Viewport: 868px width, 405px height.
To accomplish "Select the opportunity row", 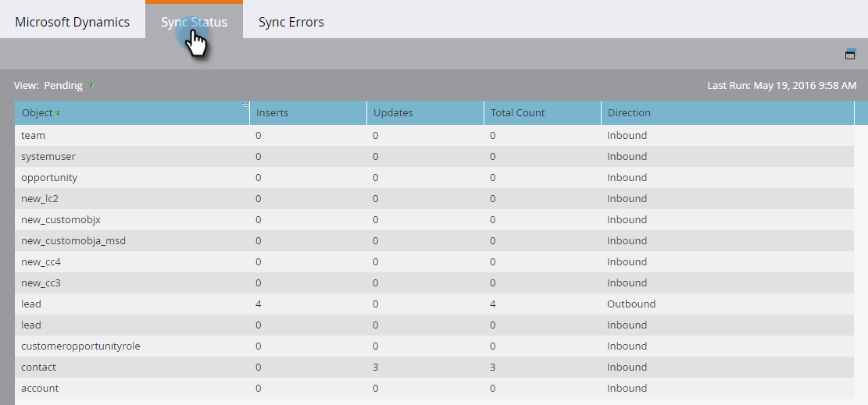I will 434,178.
